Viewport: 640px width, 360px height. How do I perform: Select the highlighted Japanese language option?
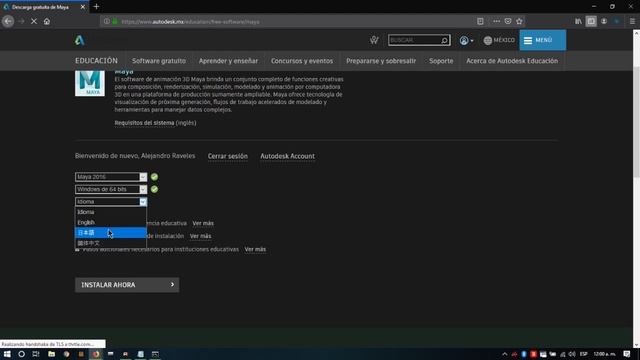111,233
